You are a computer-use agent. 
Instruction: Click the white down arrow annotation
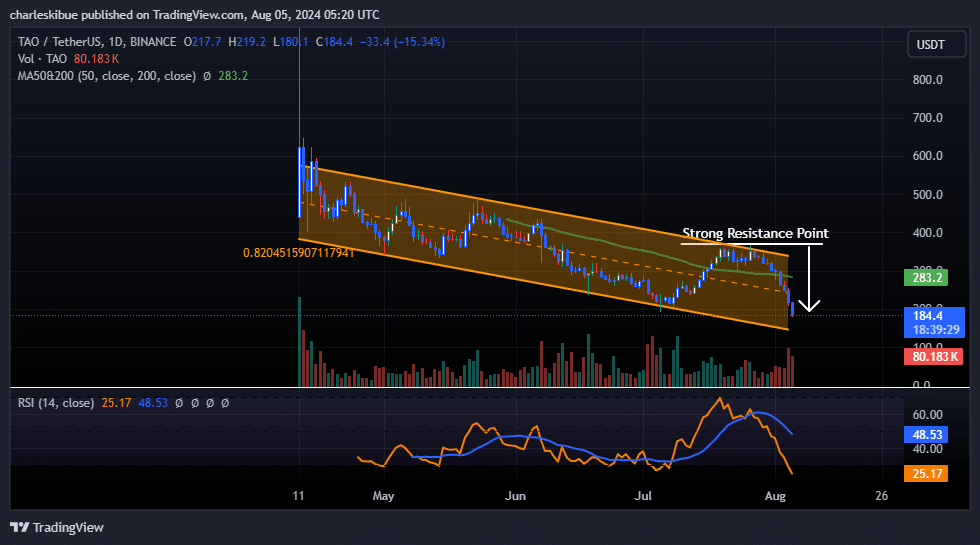pos(809,280)
